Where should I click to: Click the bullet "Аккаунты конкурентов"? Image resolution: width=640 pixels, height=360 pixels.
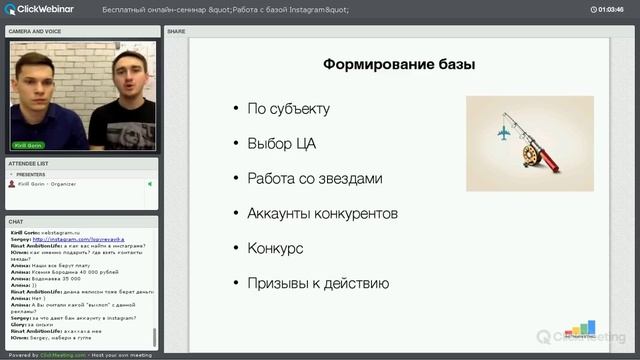[x=322, y=213]
